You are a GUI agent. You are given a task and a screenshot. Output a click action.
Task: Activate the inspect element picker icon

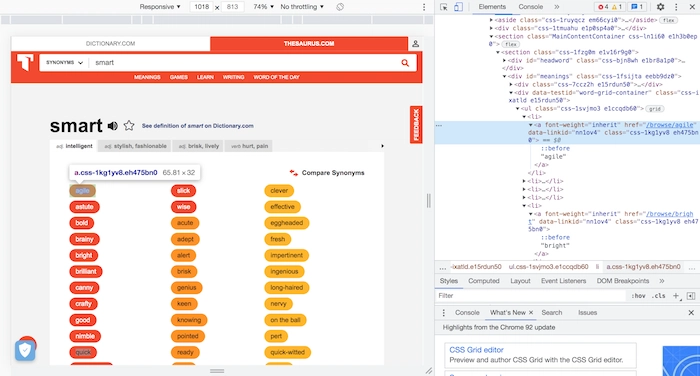444,7
